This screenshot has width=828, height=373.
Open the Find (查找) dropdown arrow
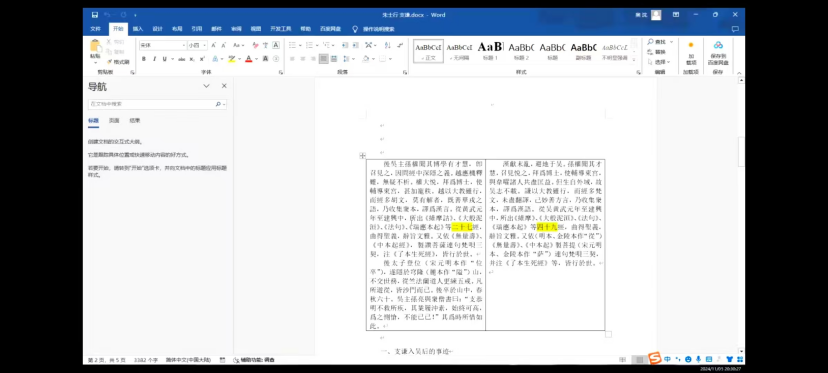[x=671, y=42]
